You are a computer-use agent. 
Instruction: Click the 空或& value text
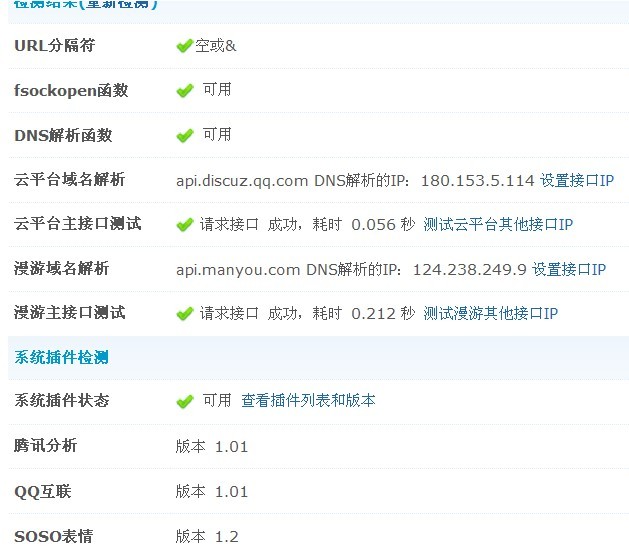pyautogui.click(x=216, y=46)
